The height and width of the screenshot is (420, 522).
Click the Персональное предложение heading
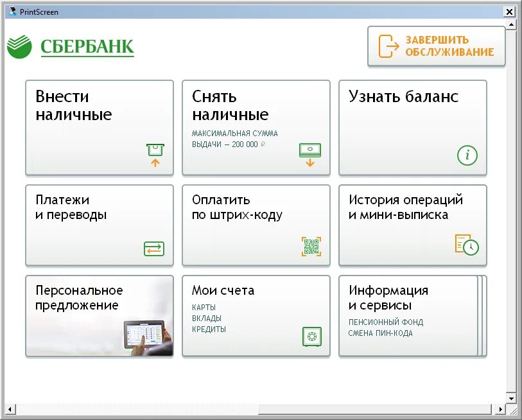[x=79, y=297]
